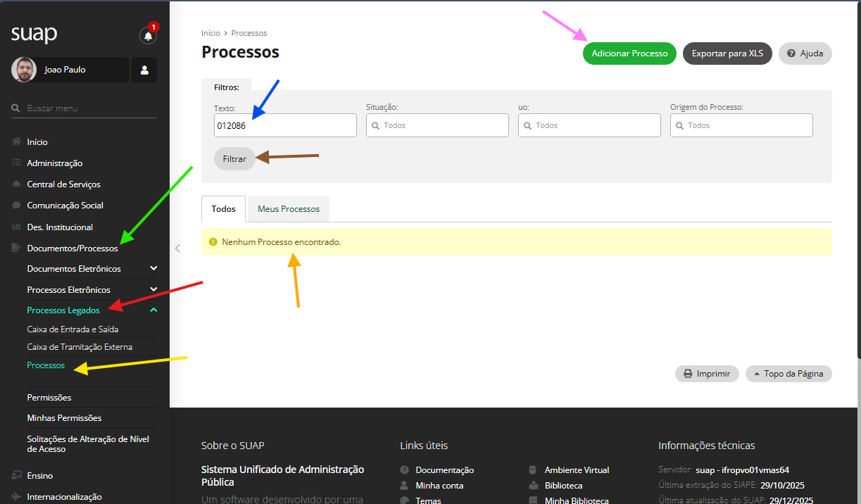Open the Situação filter dropdown
This screenshot has width=861, height=504.
tap(437, 125)
